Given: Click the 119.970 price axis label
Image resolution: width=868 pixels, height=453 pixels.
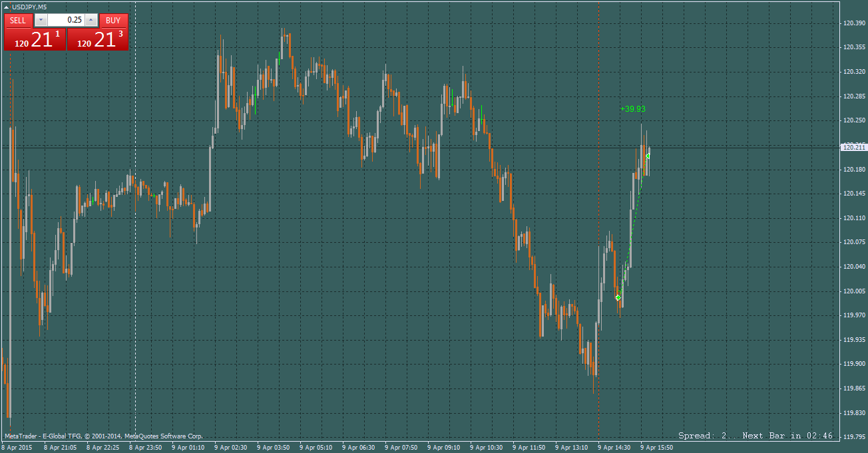Looking at the screenshot, I should pos(853,315).
